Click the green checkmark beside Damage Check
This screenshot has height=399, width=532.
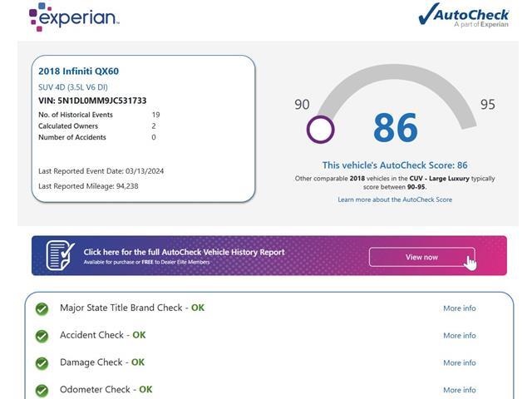(x=42, y=363)
